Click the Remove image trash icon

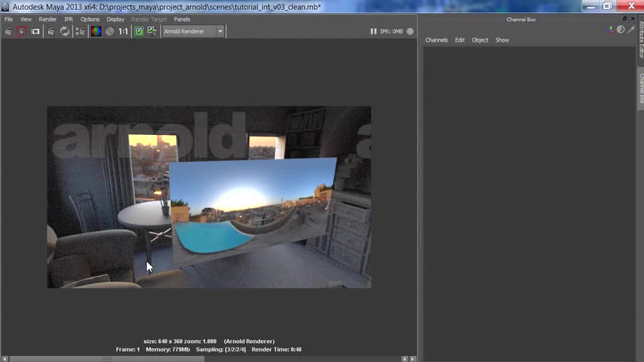[x=152, y=31]
